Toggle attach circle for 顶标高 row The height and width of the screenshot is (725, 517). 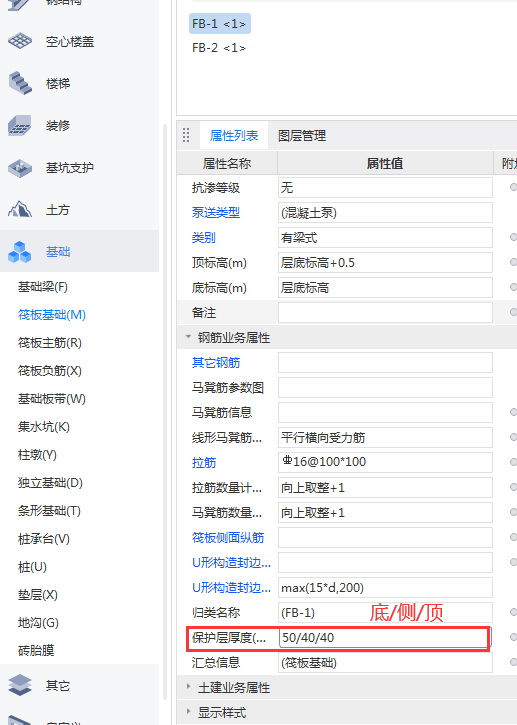(x=513, y=262)
